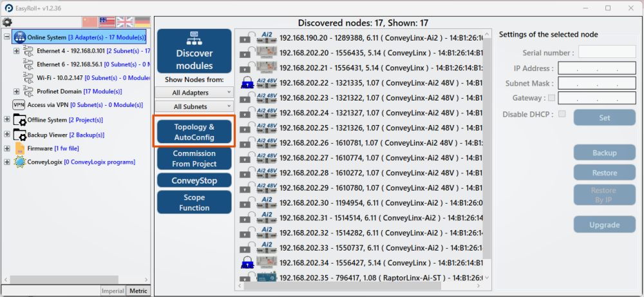Click the Backup button
The image size is (644, 297).
[605, 153]
